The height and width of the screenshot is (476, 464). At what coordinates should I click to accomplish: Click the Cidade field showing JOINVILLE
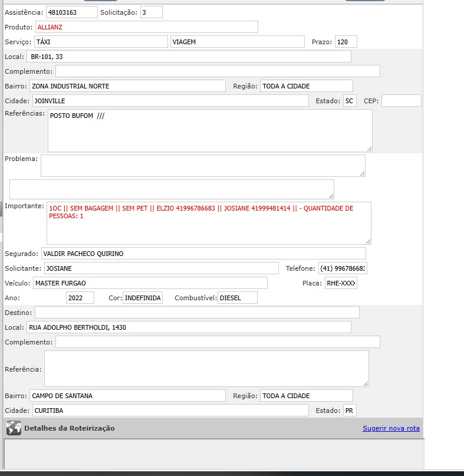tap(170, 101)
